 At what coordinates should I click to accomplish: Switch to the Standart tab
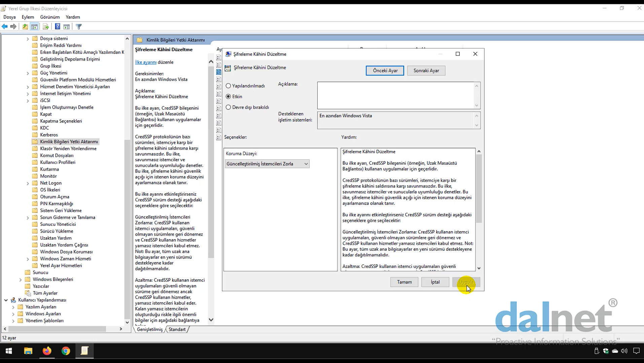click(177, 329)
